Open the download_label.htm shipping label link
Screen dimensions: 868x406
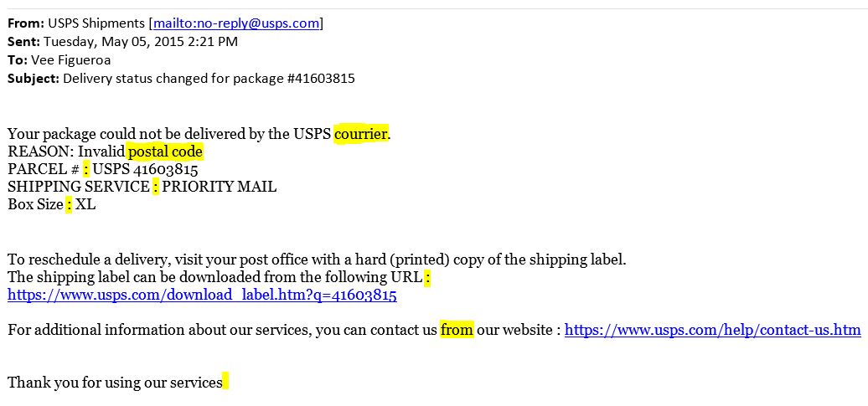coord(202,295)
